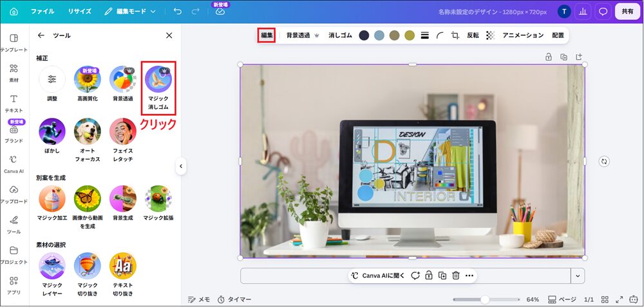Pick the brown khaki color swatch

394,35
